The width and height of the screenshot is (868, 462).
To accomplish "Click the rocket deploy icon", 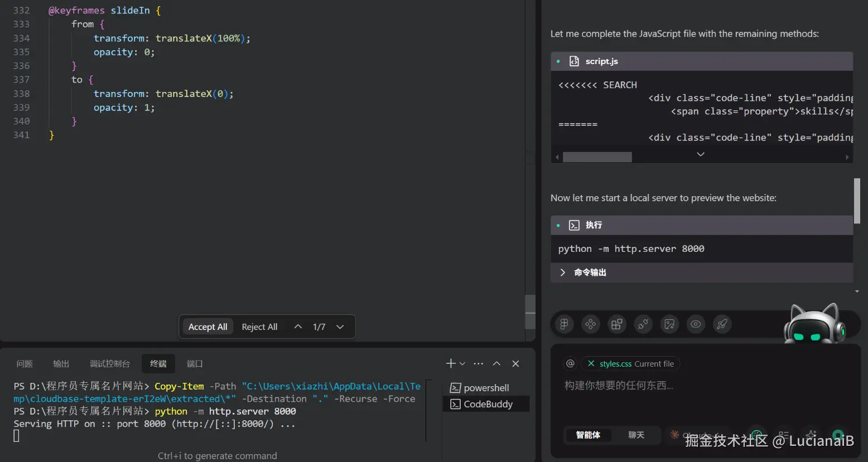I will point(722,324).
